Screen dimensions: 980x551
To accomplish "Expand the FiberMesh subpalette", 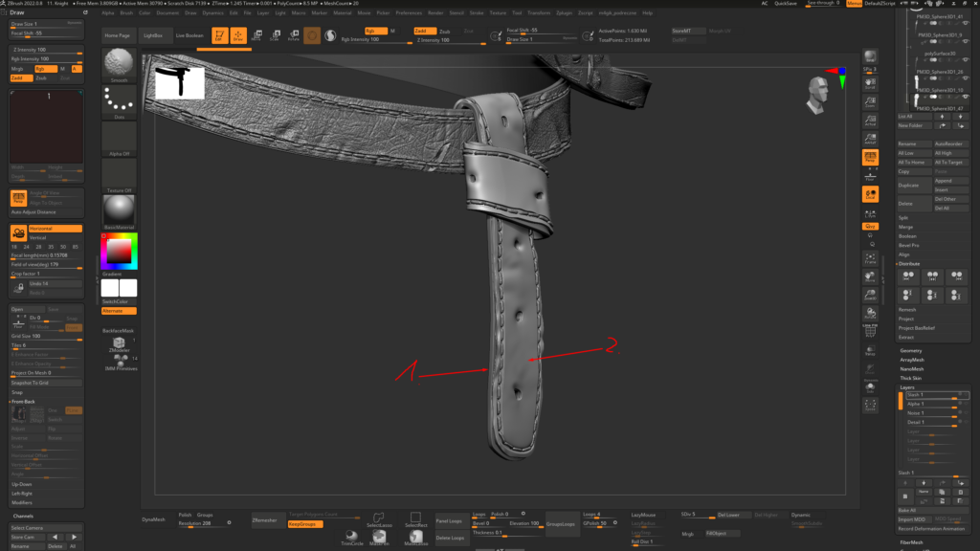I will click(x=911, y=542).
